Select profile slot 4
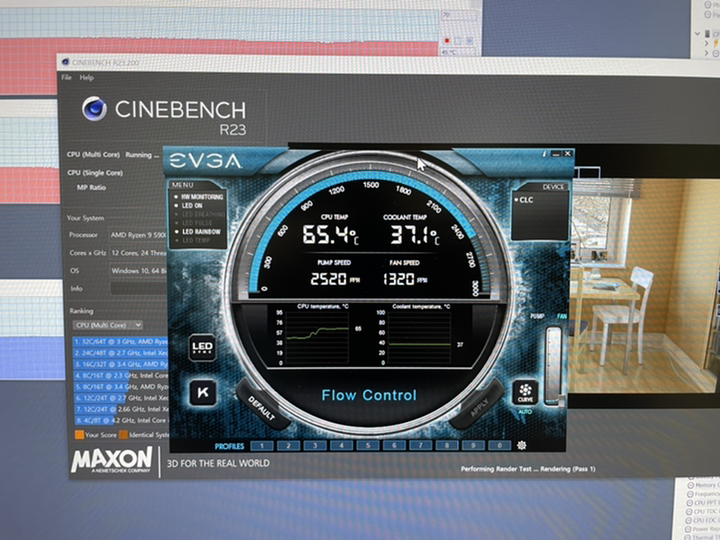The height and width of the screenshot is (540, 720). 342,445
